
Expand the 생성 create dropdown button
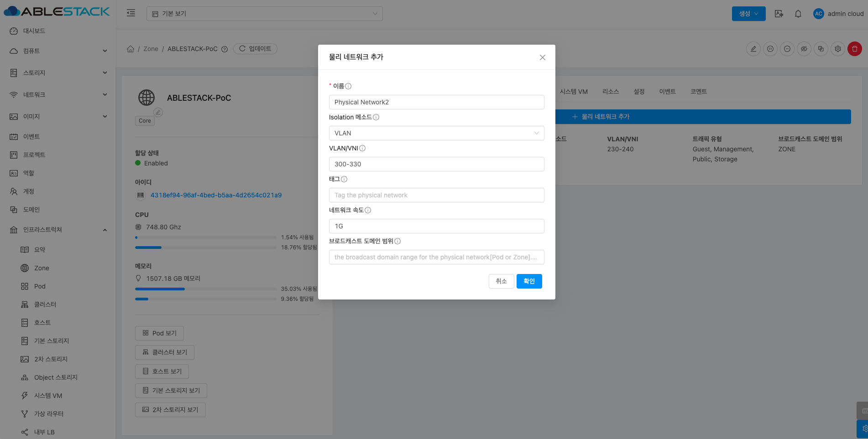click(748, 14)
